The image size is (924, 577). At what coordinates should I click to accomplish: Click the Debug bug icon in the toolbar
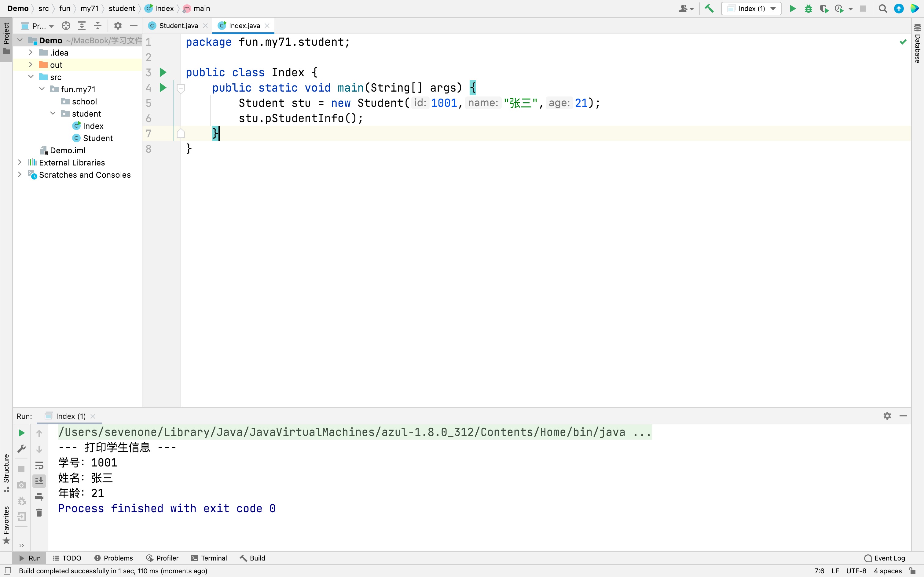pos(808,9)
